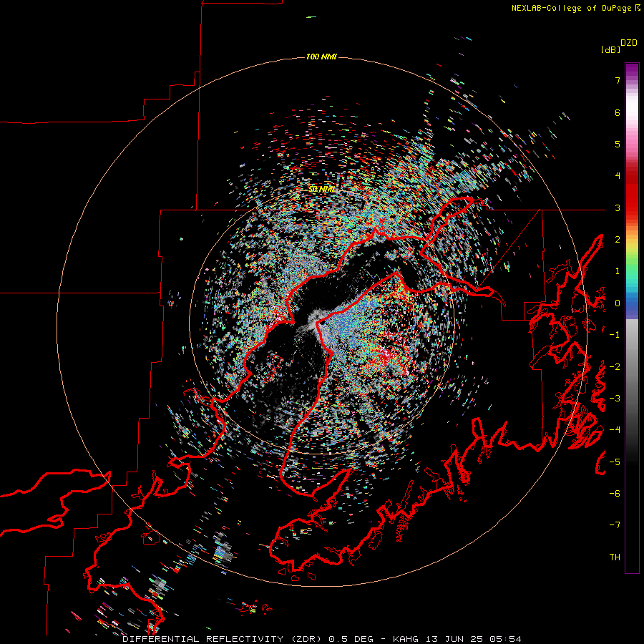Click the DZD product label above the scale
This screenshot has width=644, height=644.
click(x=628, y=43)
